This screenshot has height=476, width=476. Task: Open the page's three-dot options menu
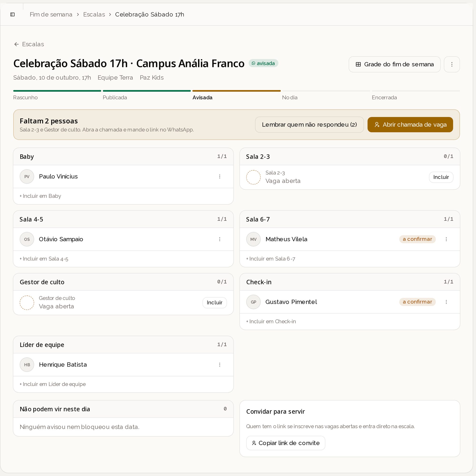(x=452, y=64)
